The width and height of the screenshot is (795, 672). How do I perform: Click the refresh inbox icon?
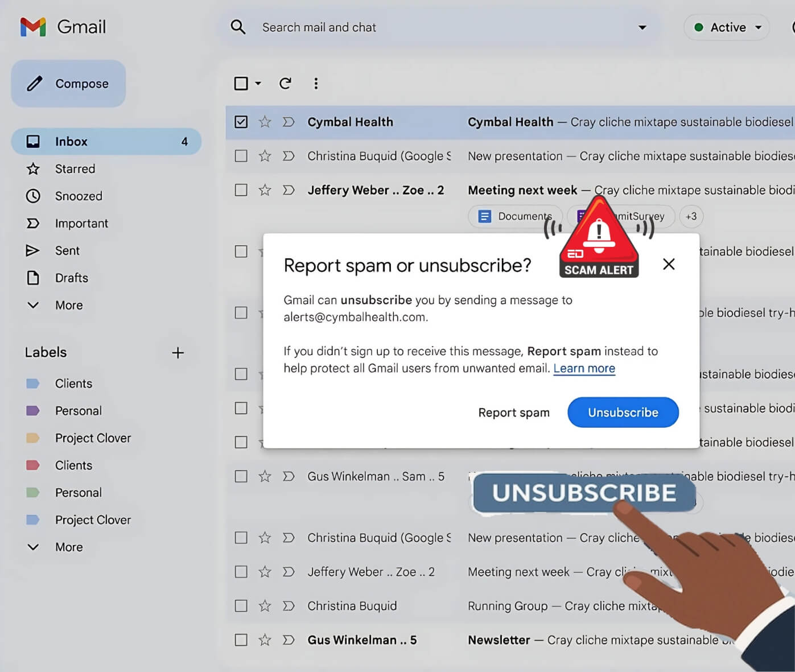click(x=285, y=84)
